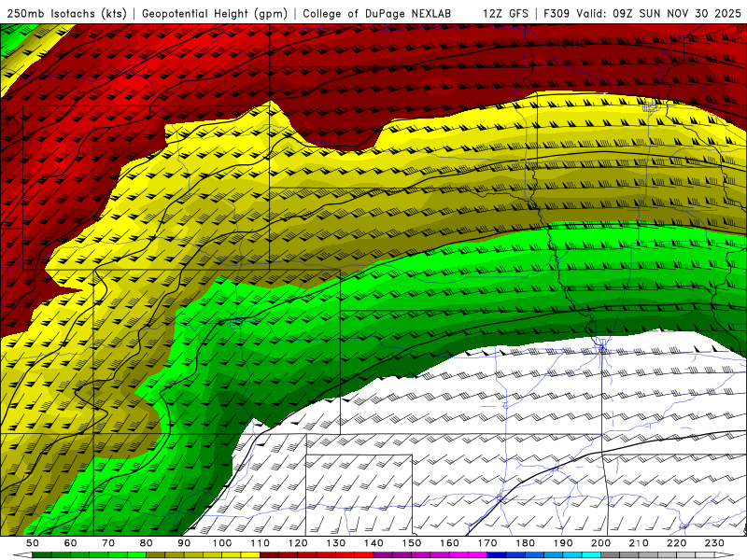Click the right arrow end of the color bar
The width and height of the screenshot is (747, 560).
[725, 555]
